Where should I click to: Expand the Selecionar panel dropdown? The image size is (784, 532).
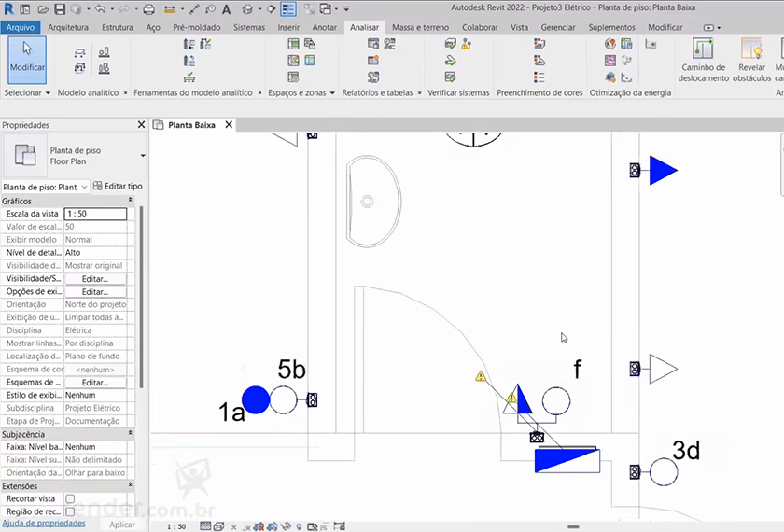47,93
